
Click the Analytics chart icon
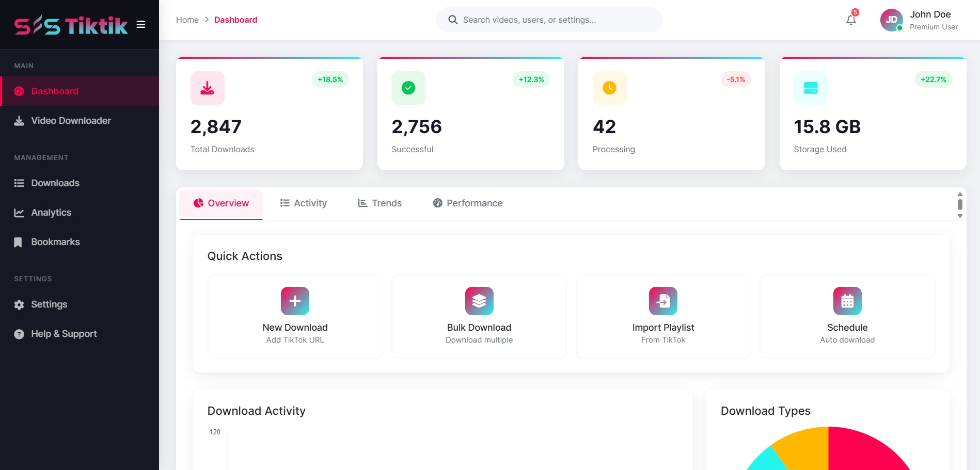pos(19,213)
